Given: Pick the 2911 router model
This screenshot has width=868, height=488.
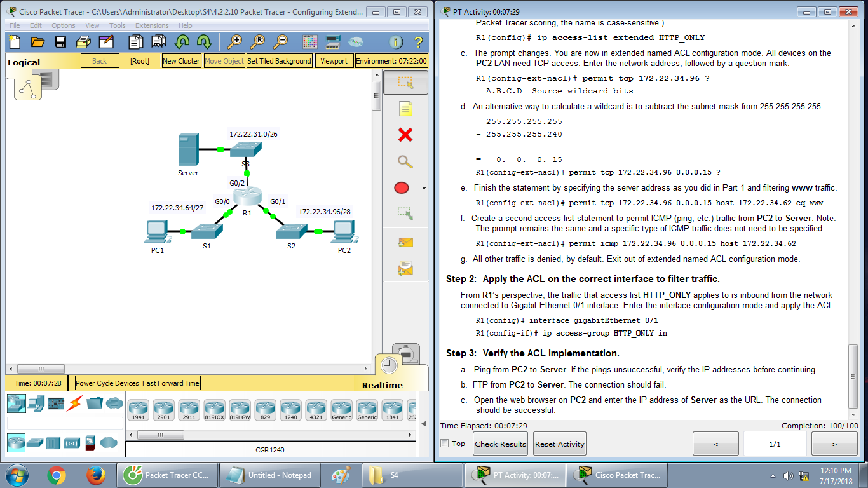Looking at the screenshot, I should (x=189, y=410).
